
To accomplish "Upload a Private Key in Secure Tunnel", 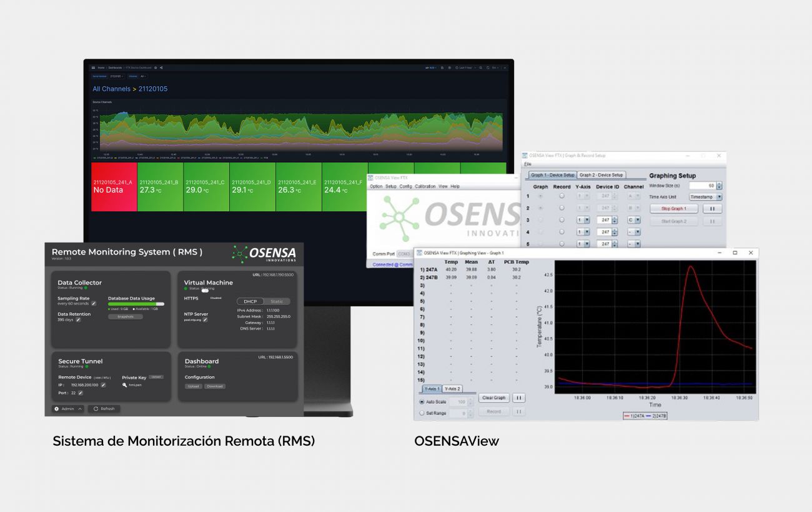I will pyautogui.click(x=156, y=377).
